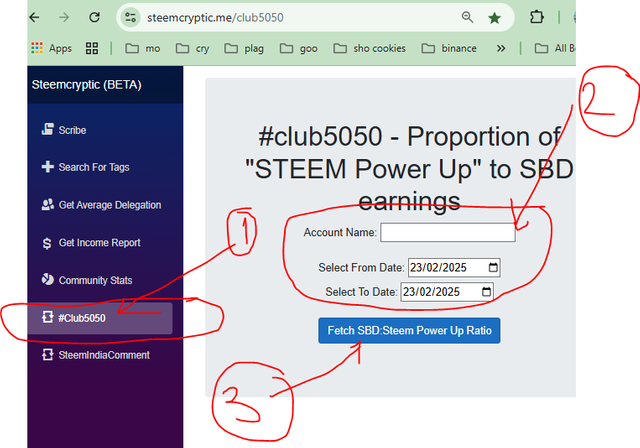The height and width of the screenshot is (448, 640).
Task: Click the bookmark star icon
Action: click(x=494, y=18)
